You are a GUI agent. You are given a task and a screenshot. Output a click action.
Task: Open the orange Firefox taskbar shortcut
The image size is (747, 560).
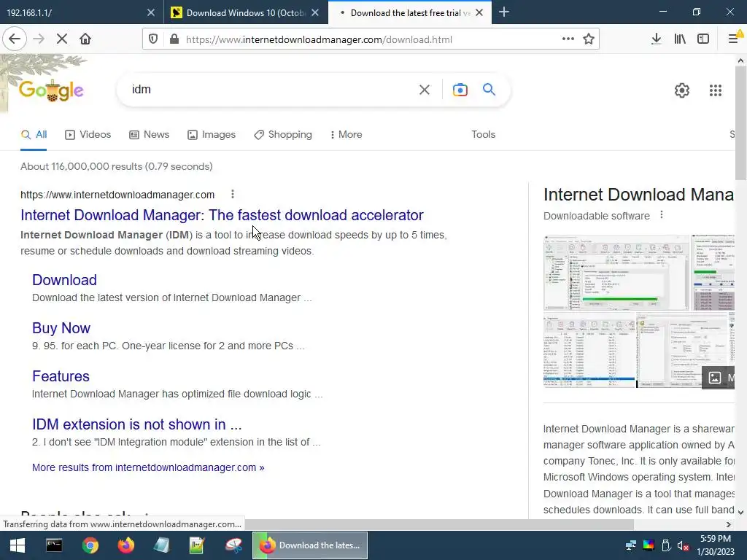tap(126, 545)
